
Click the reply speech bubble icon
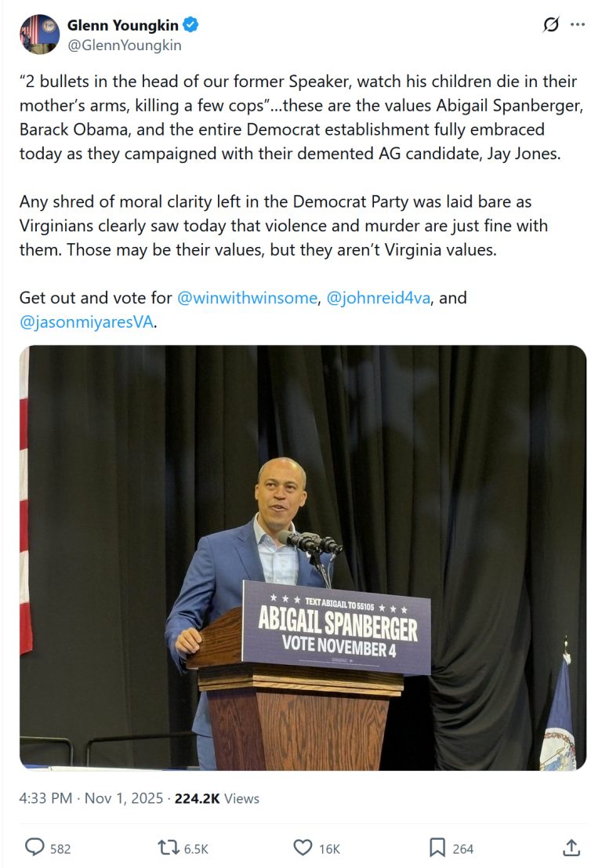click(x=34, y=848)
